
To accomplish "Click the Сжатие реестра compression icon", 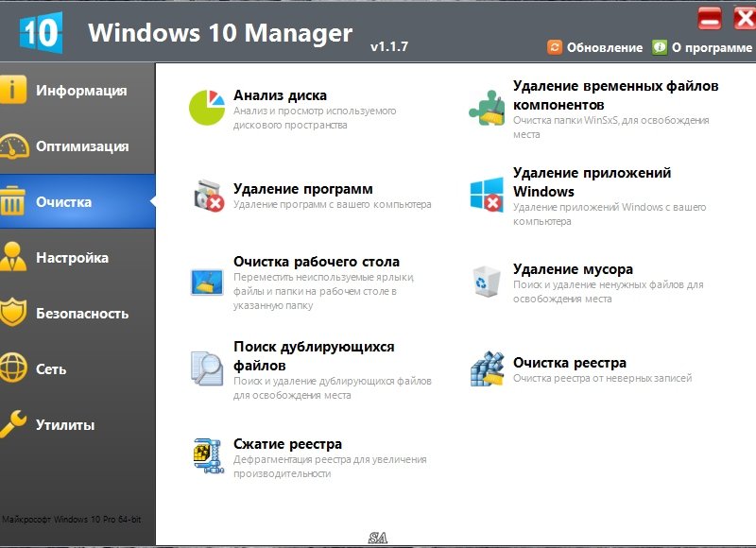I will 208,456.
